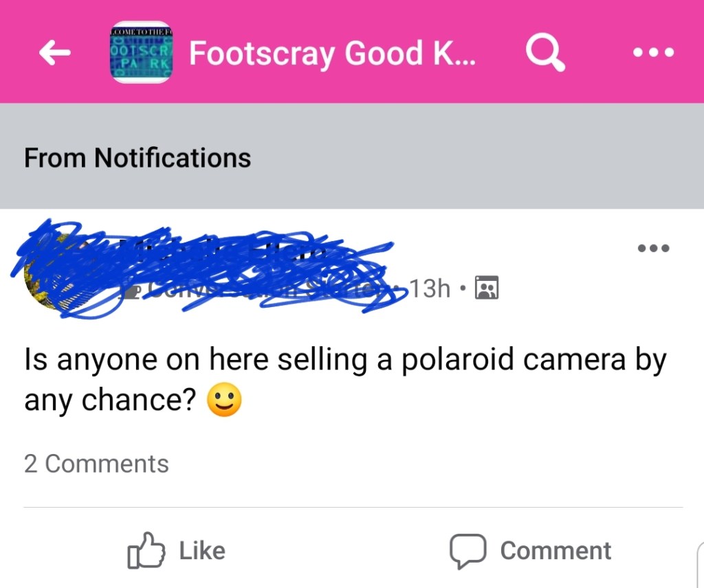Click the Footscray group thumbnail image
Image resolution: width=704 pixels, height=588 pixels.
click(141, 53)
